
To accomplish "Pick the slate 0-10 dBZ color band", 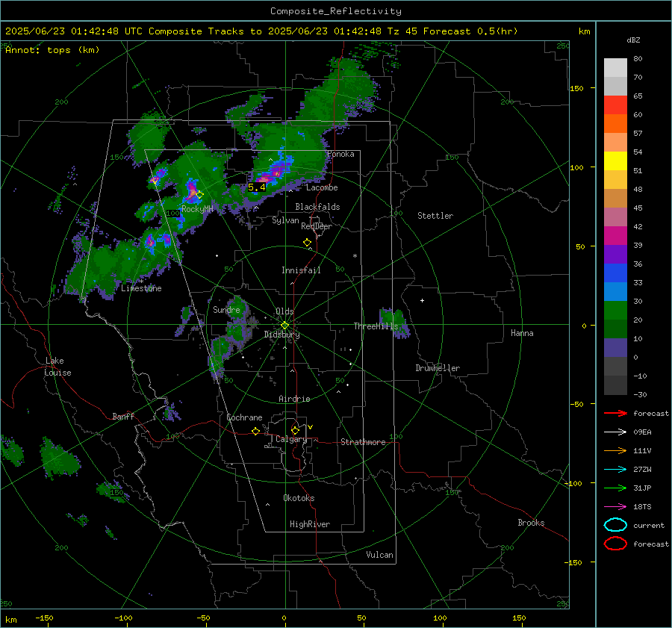I will pos(615,348).
